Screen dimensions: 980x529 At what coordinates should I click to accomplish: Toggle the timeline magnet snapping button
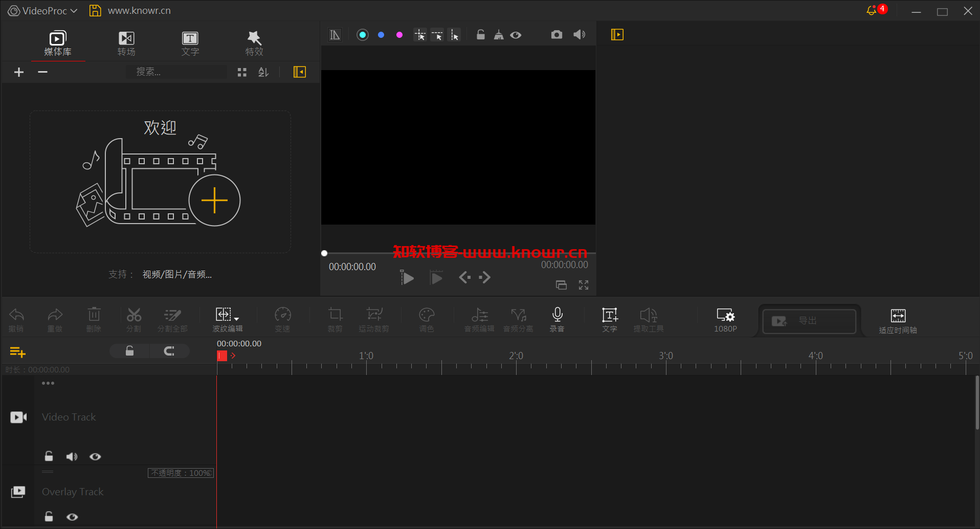click(x=169, y=351)
